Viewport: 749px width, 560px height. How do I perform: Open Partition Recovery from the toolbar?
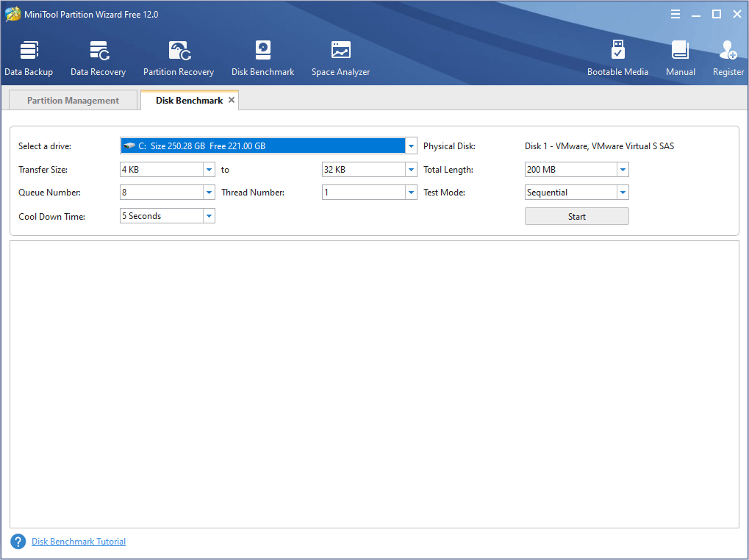[179, 58]
